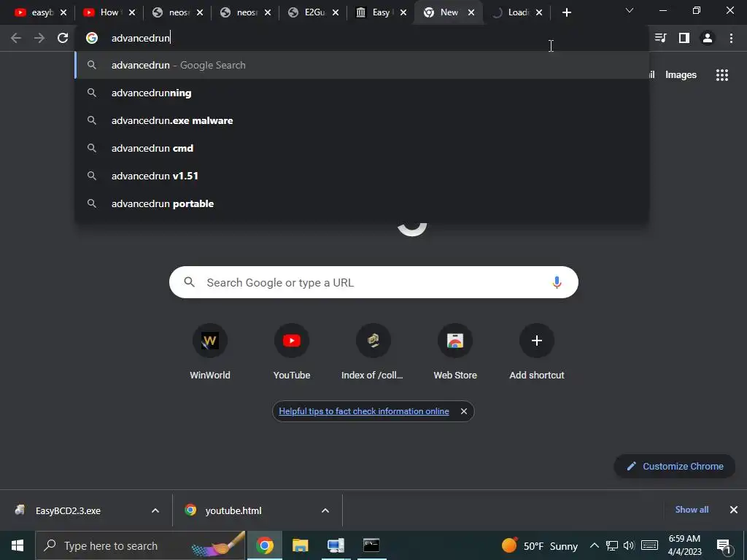
Task: Expand options for EasyBCD2.3.exe download
Action: [155, 510]
